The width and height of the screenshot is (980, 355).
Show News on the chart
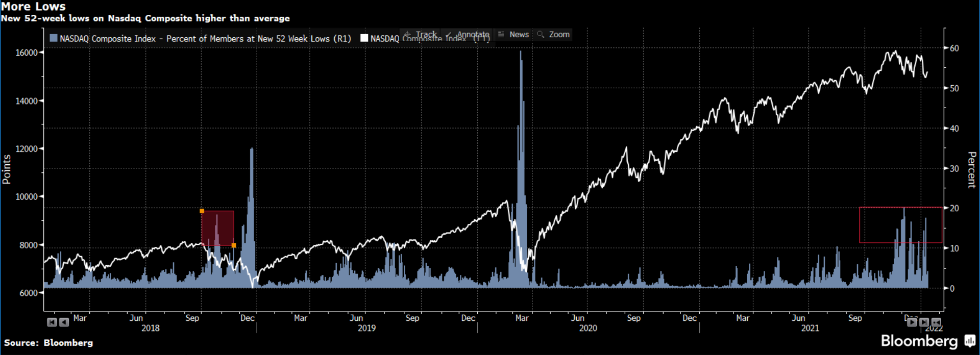[x=513, y=34]
